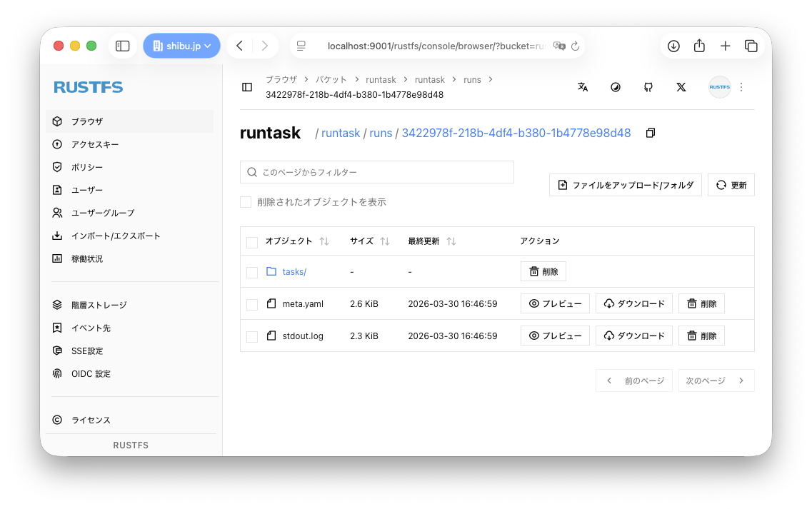
Task: Go to 階層ストレージ in the sidebar
Action: (x=99, y=305)
